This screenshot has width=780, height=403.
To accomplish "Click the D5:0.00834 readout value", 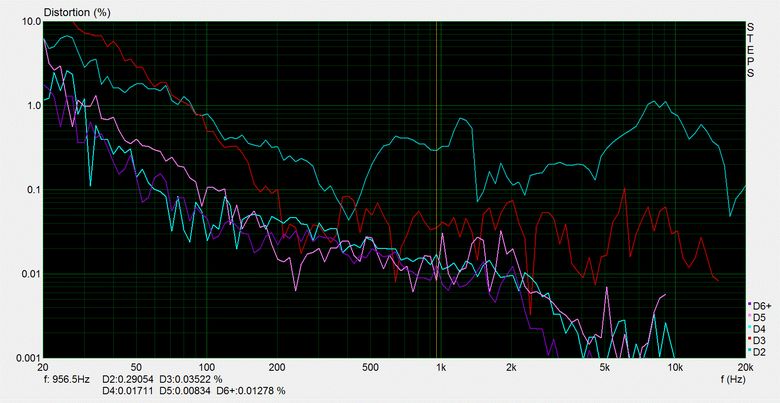I will [x=185, y=391].
